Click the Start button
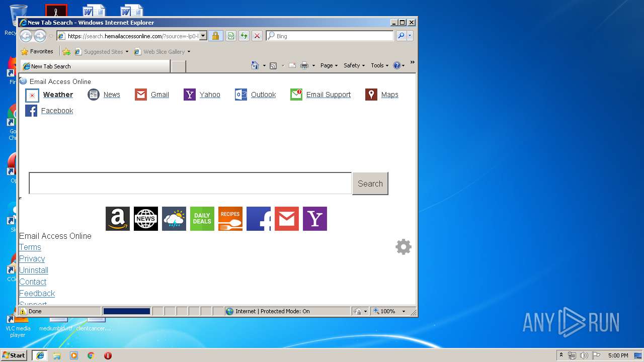644x362 pixels. pyautogui.click(x=14, y=355)
